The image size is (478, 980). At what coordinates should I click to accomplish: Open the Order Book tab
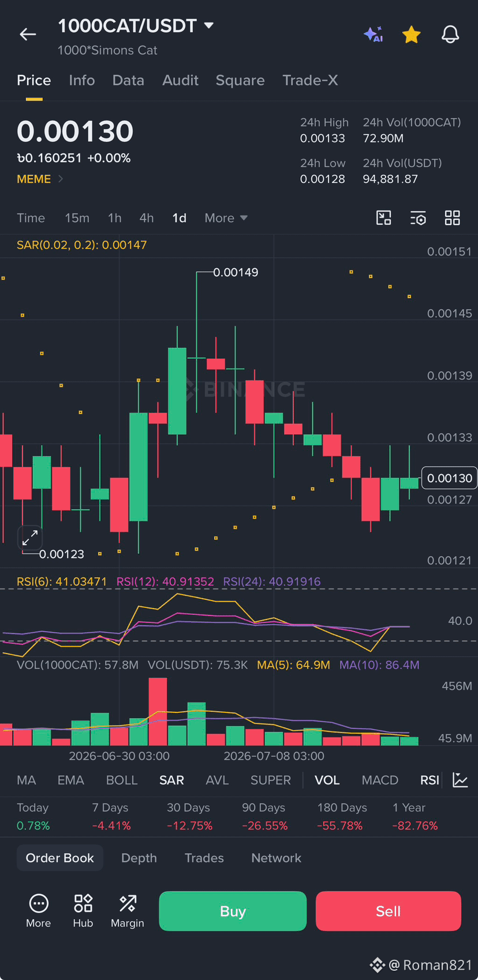pyautogui.click(x=60, y=858)
